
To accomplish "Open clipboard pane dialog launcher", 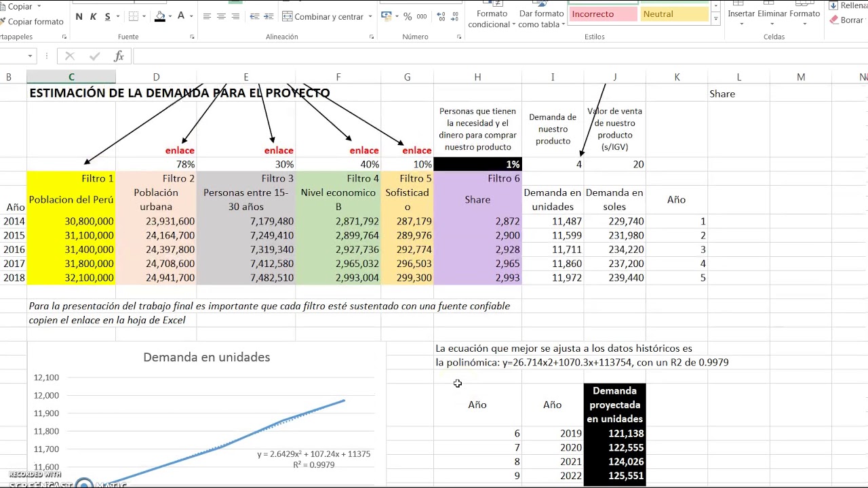I will coord(64,37).
